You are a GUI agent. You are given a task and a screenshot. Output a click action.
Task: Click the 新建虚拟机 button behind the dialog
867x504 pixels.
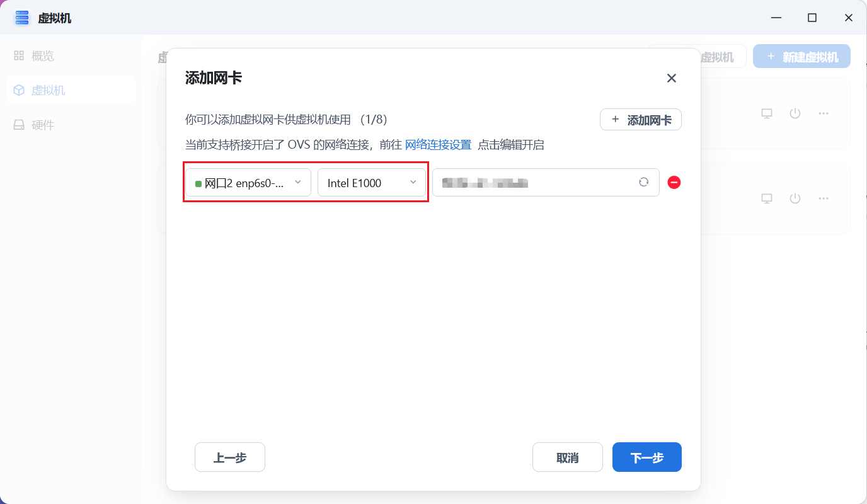pos(802,57)
